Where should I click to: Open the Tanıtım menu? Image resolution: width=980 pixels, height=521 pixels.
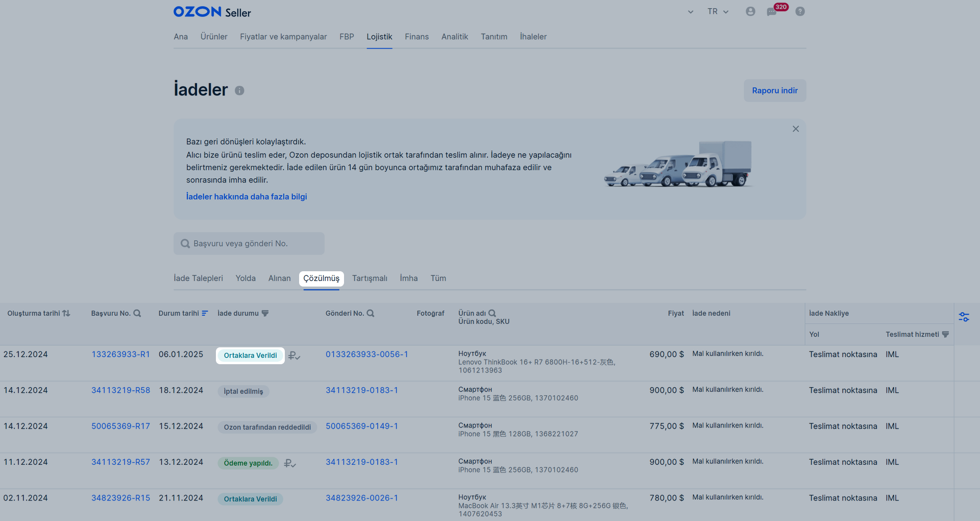(494, 37)
